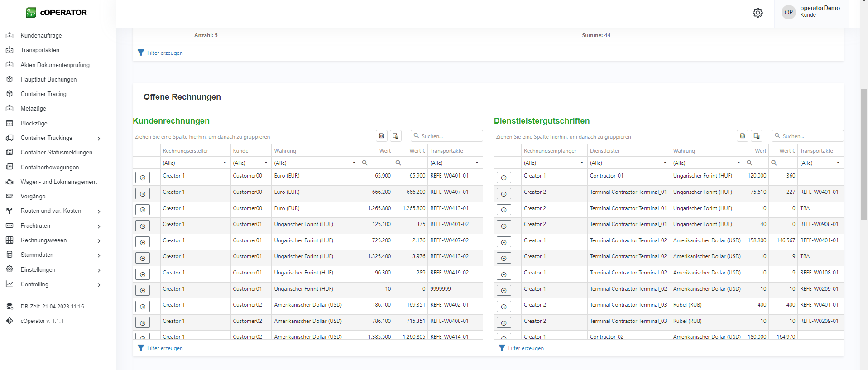Click the cOperator logo
The image size is (868, 370).
click(x=56, y=13)
